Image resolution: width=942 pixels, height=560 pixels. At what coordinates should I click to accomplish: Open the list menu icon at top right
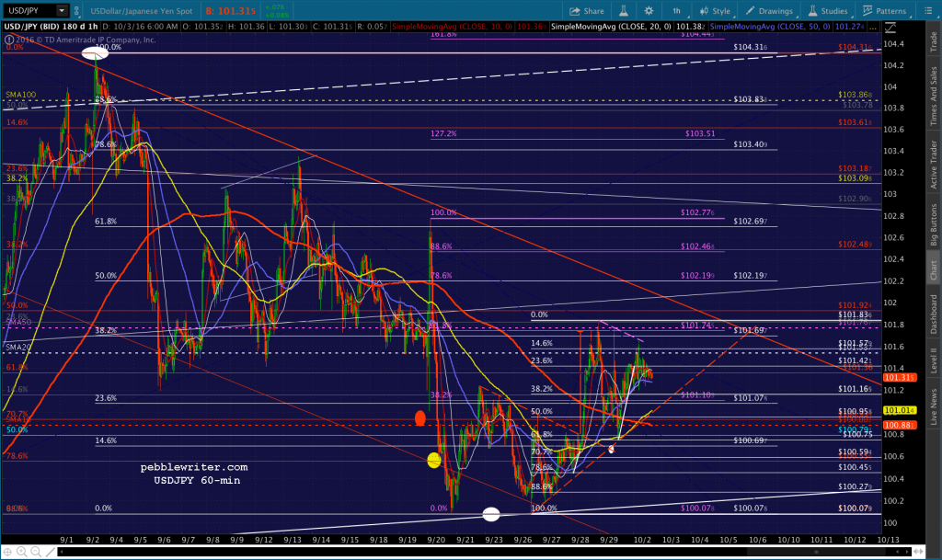tap(927, 11)
